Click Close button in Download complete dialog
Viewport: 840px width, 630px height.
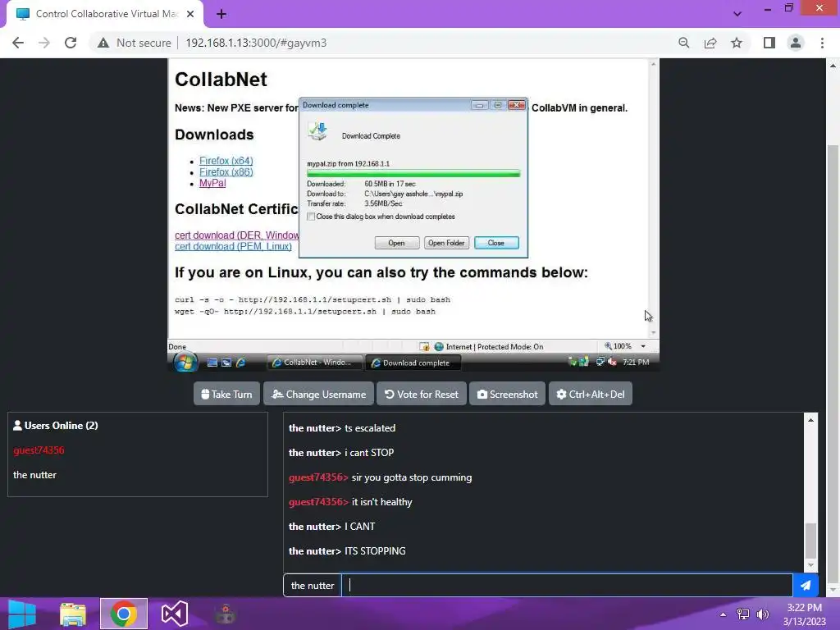coord(496,243)
